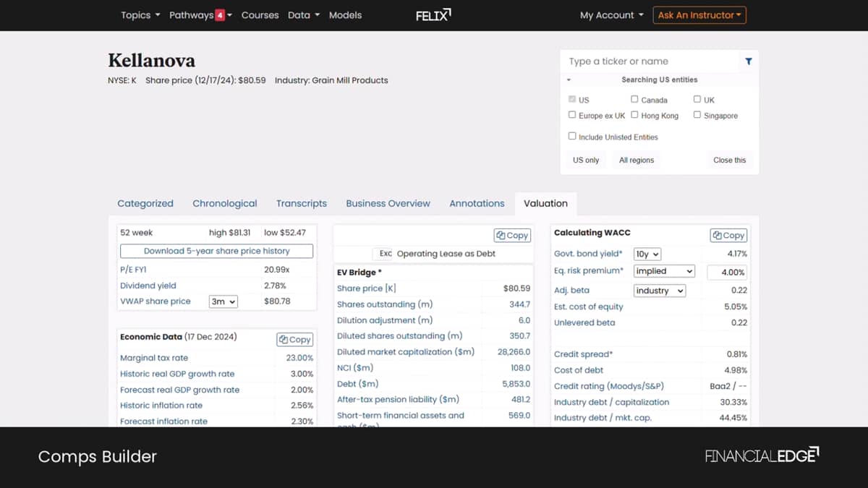The height and width of the screenshot is (488, 868).
Task: Open Adj. beta industry dropdown
Action: tap(659, 291)
